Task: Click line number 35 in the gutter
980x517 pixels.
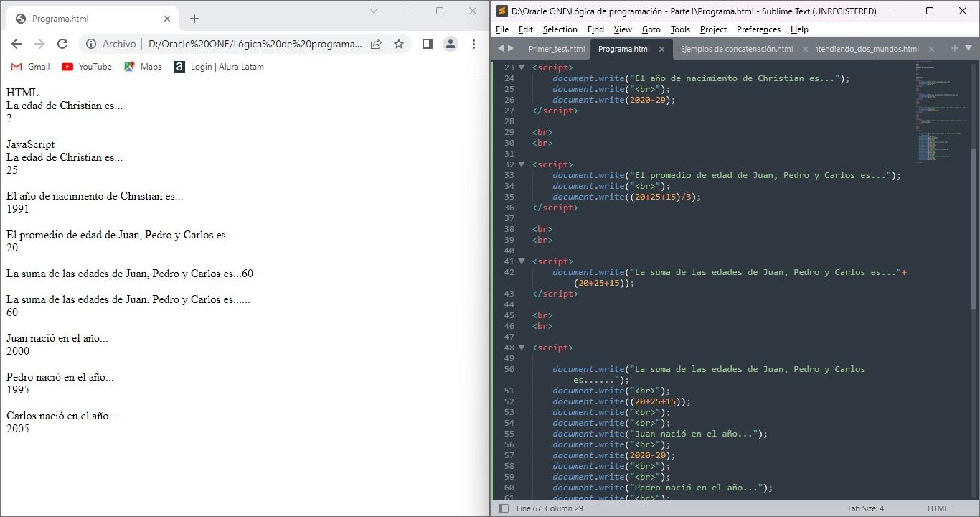Action: click(509, 197)
